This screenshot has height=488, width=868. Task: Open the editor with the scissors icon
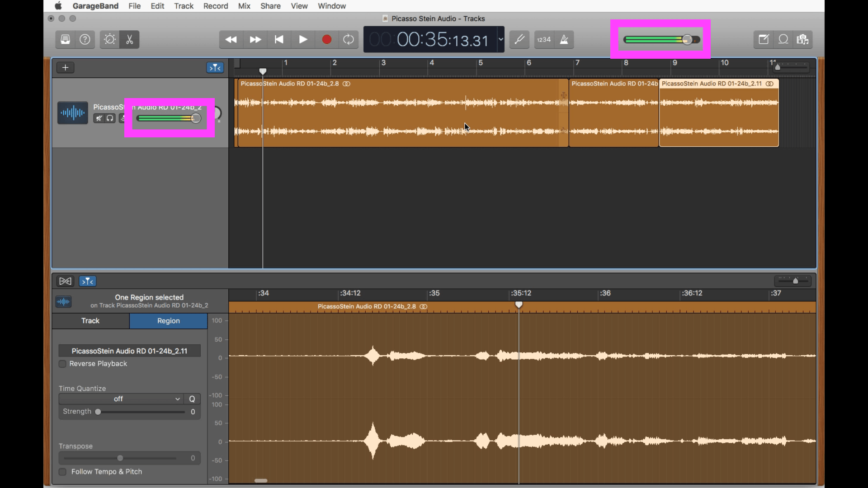click(x=130, y=39)
